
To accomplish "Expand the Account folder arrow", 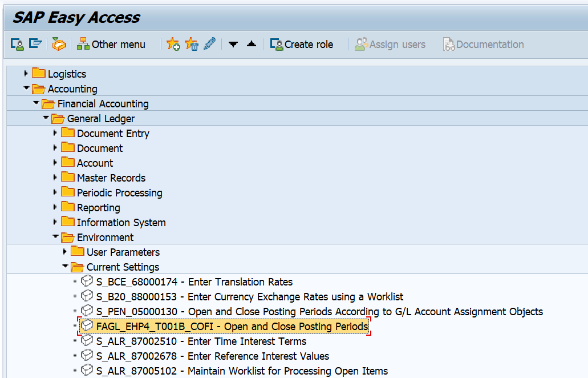I will 55,163.
